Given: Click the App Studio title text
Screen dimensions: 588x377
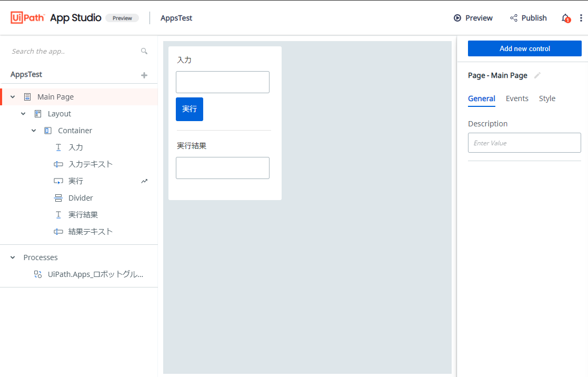Looking at the screenshot, I should [76, 17].
